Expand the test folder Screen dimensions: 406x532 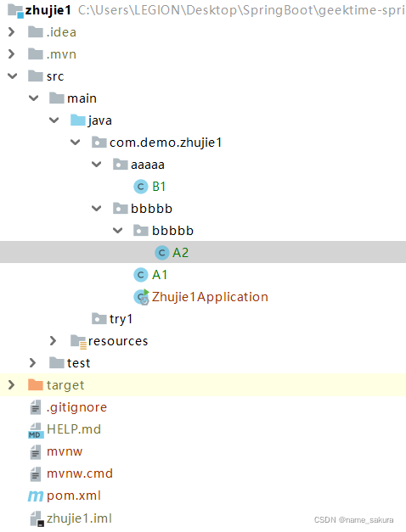coord(32,363)
